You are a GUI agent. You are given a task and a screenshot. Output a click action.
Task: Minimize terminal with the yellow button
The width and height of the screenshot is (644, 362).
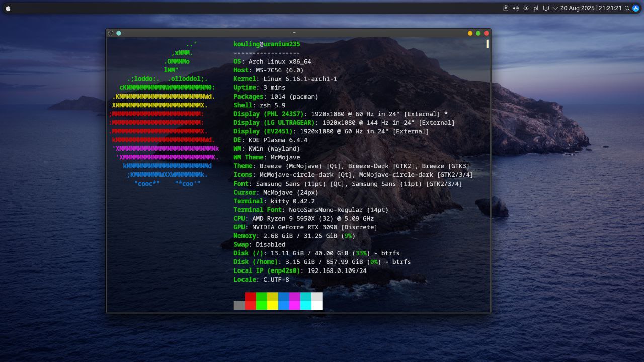(470, 33)
